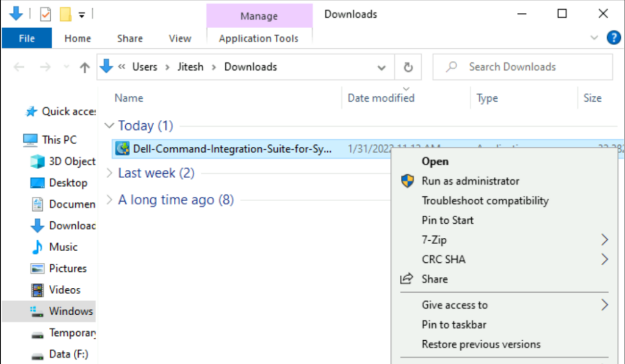This screenshot has height=364, width=625.
Task: Switch to the View ribbon tab
Action: click(x=180, y=38)
